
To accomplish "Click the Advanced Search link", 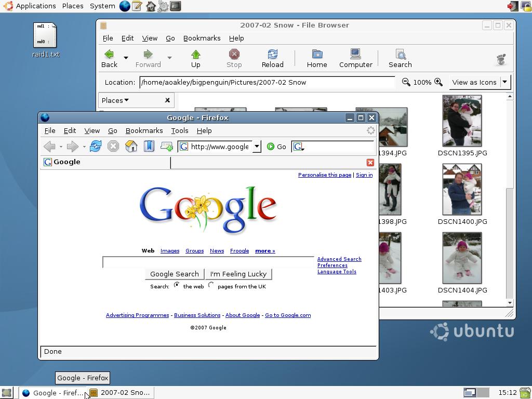I will click(x=339, y=259).
